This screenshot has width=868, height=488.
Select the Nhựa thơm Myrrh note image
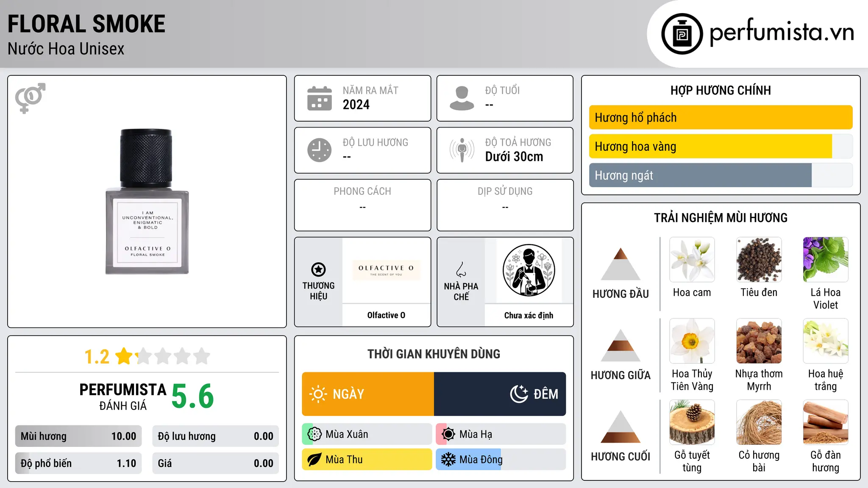point(759,341)
